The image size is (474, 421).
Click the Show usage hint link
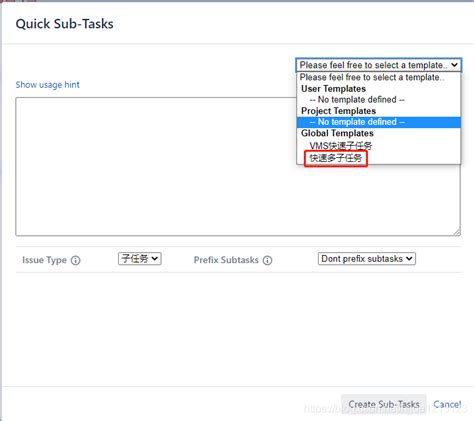48,85
